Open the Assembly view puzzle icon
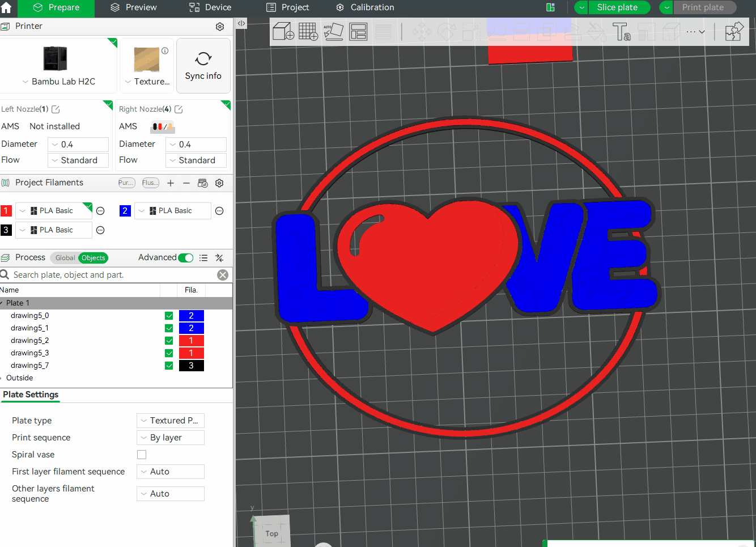756x547 pixels. 734,31
